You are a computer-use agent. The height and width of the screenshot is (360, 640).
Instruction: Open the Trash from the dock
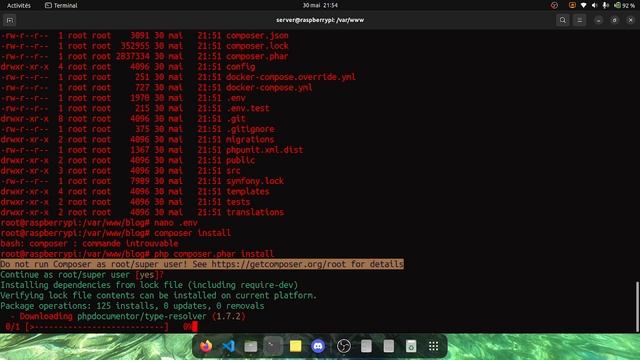[411, 346]
